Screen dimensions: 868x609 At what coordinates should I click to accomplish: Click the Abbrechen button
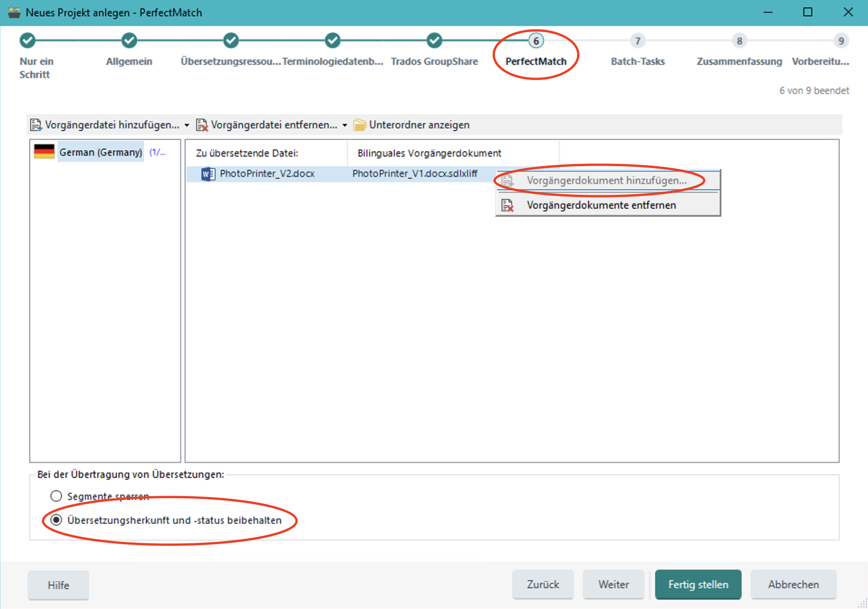[794, 584]
